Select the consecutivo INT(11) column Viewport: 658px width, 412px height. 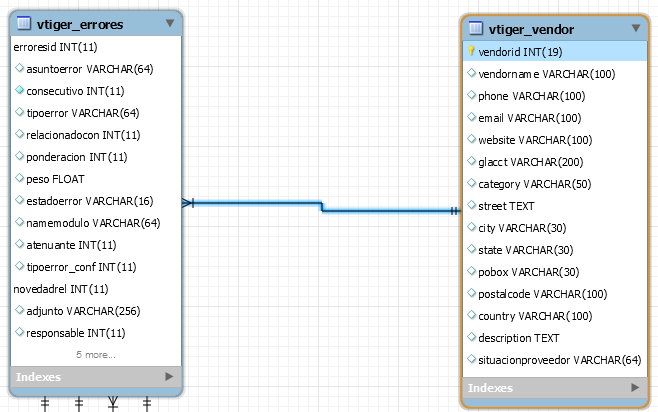(x=96, y=91)
